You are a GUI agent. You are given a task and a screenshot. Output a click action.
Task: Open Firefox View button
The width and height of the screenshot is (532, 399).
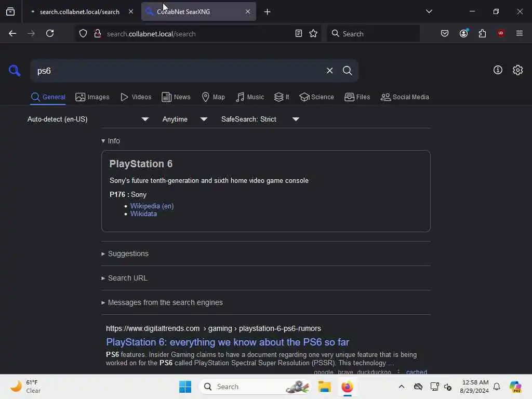[10, 11]
